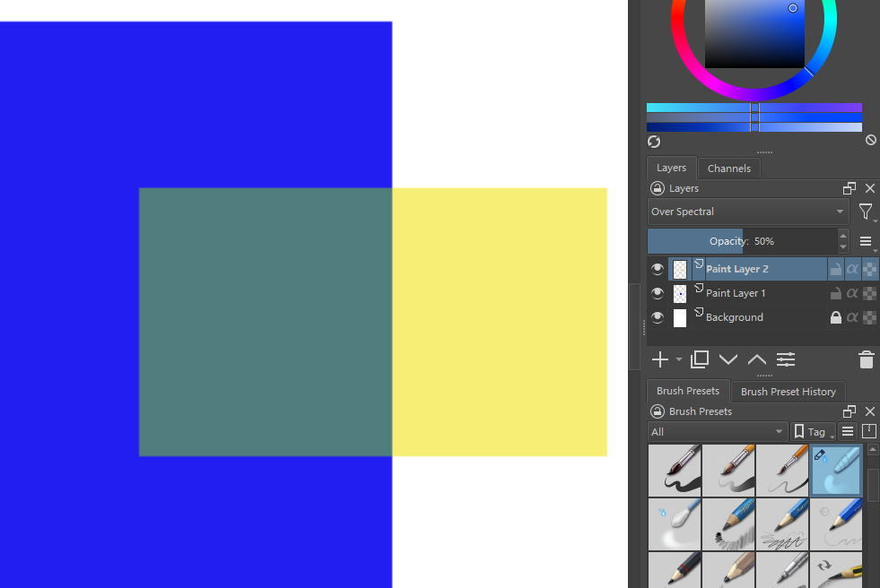Open the All brush tag filter dropdown
Image resolution: width=880 pixels, height=588 pixels.
click(x=717, y=432)
